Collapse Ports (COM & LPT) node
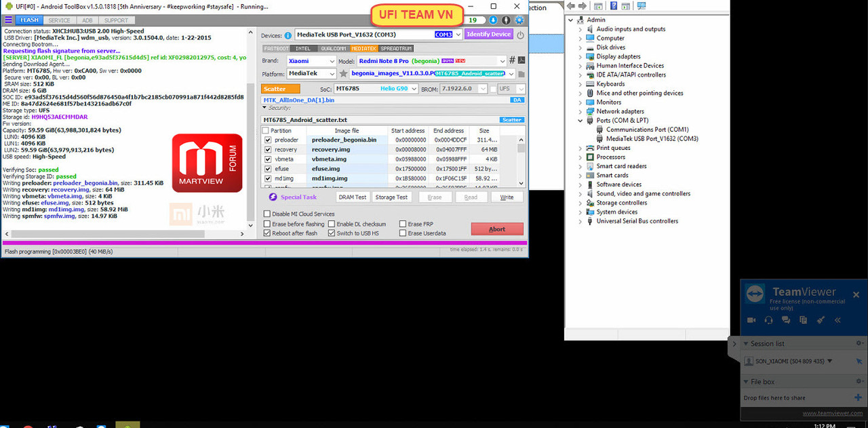868x428 pixels. tap(580, 121)
